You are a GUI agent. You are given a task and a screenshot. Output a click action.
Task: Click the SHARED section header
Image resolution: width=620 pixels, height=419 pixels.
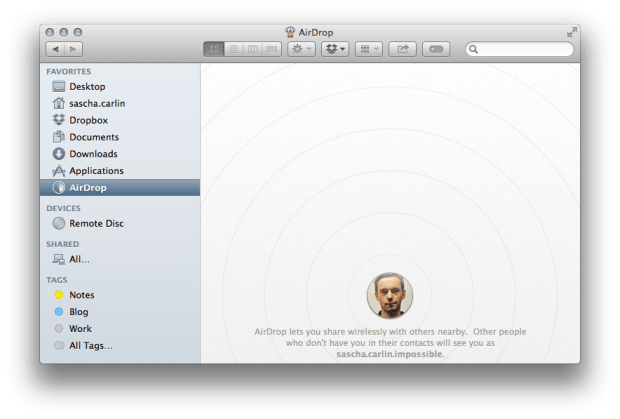tap(63, 244)
